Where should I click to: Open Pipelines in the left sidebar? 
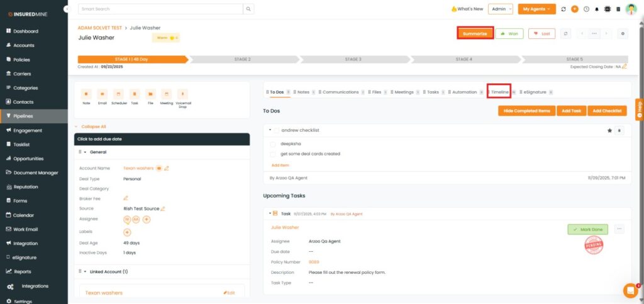point(23,116)
